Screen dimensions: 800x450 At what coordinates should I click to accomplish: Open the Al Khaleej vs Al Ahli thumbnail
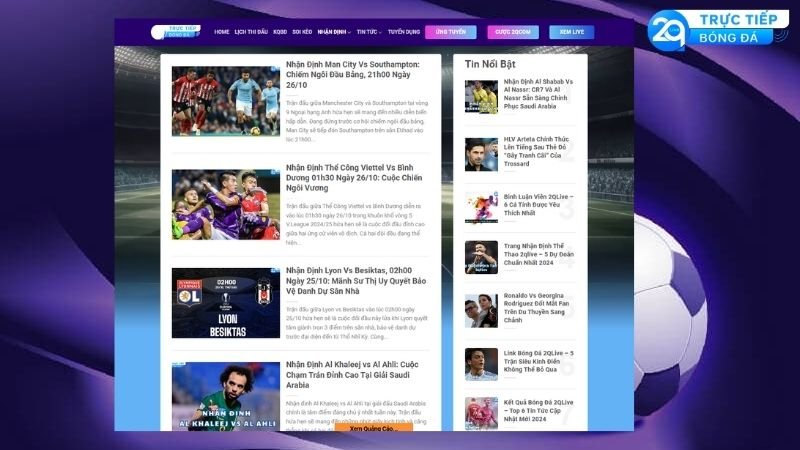(226, 396)
